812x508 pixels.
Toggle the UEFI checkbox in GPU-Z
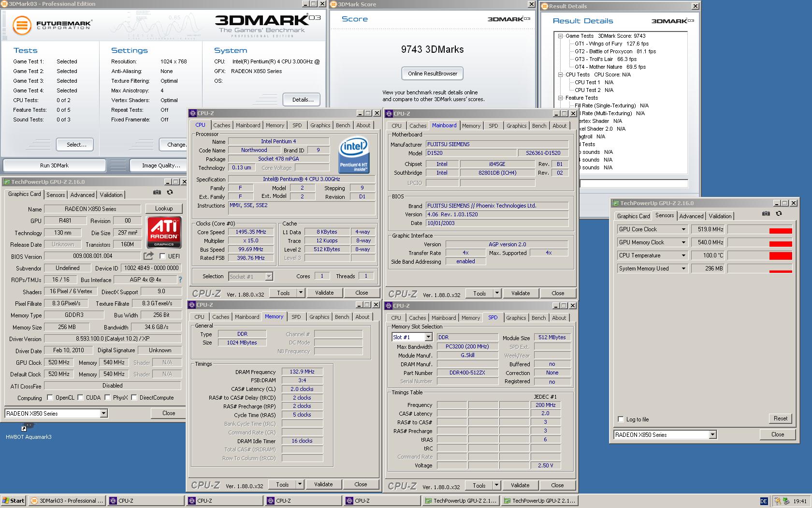tap(162, 256)
